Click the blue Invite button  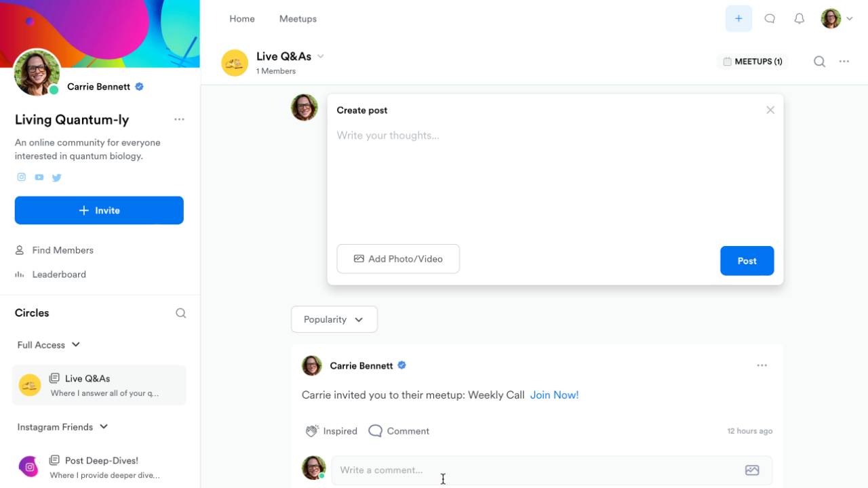coord(99,210)
